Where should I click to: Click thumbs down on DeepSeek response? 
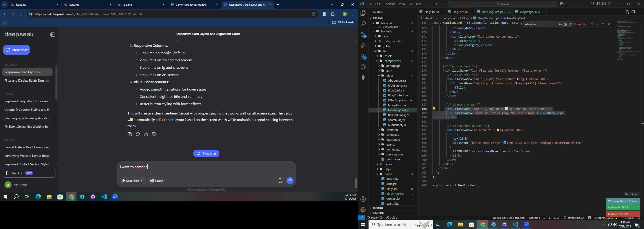coord(154,134)
